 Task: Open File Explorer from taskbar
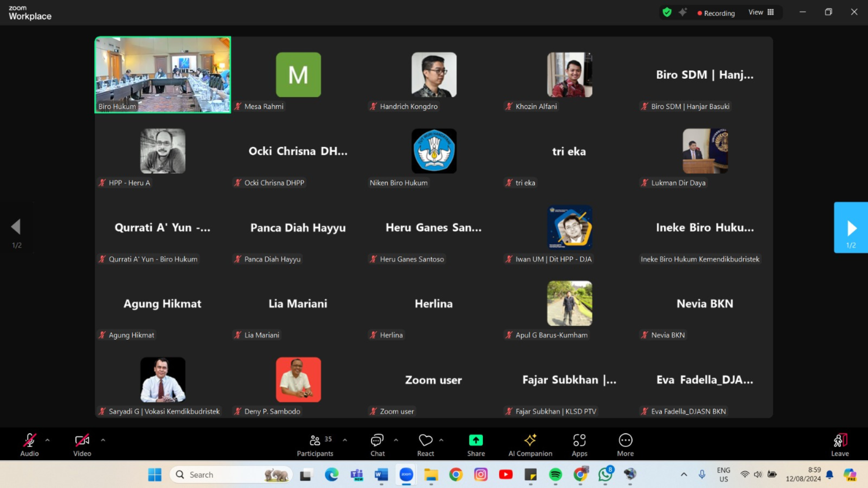pos(431,474)
